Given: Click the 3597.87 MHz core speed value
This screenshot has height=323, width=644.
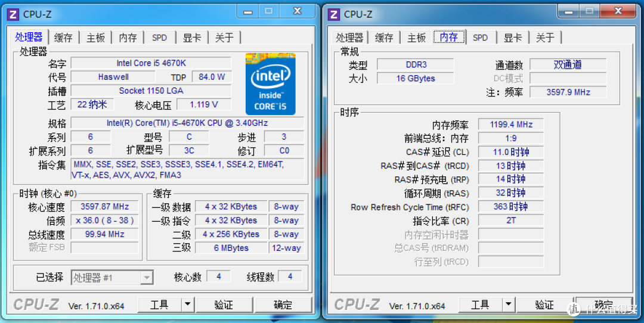Looking at the screenshot, I should (x=105, y=206).
